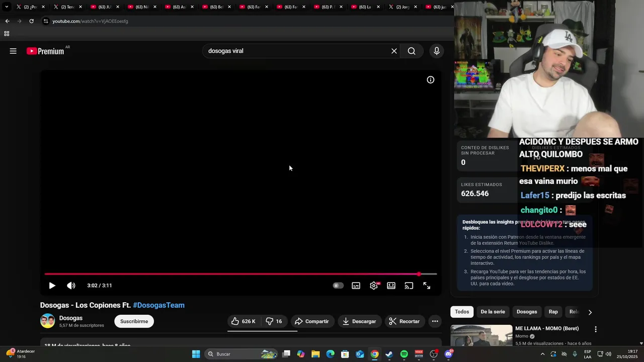Open the Dosogas channel avatar

point(47,321)
